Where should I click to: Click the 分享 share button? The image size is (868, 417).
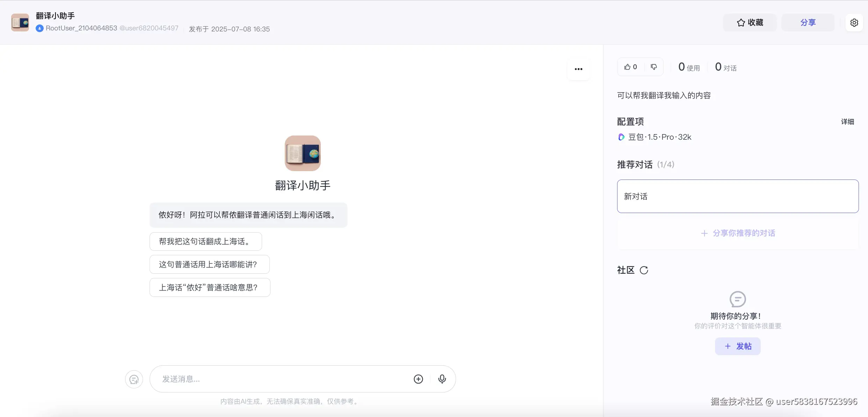click(808, 22)
